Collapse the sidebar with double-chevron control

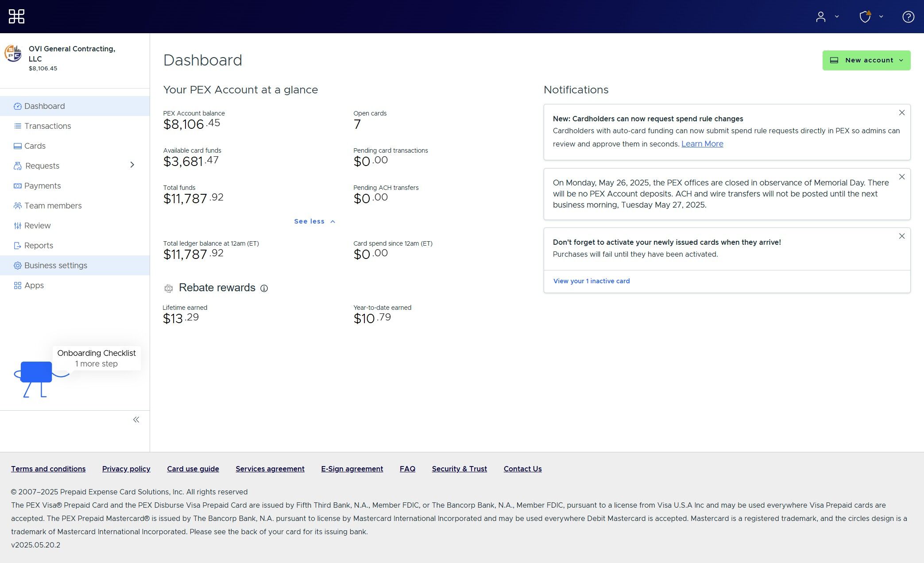click(x=136, y=419)
